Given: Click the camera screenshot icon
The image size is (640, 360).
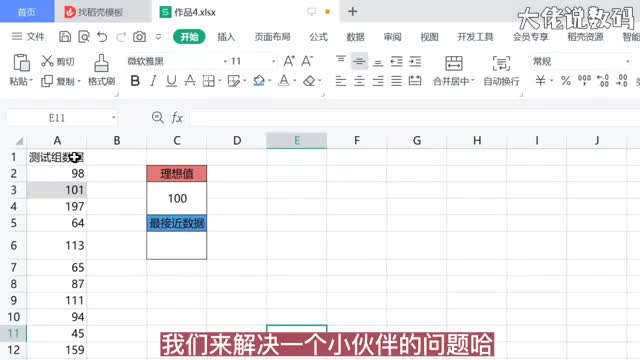Looking at the screenshot, I should (139, 37).
